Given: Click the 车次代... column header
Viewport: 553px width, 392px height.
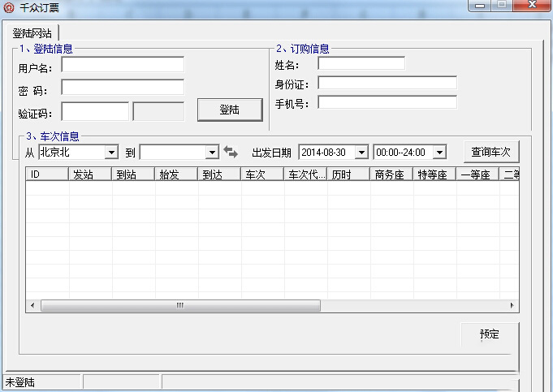Looking at the screenshot, I should [305, 174].
